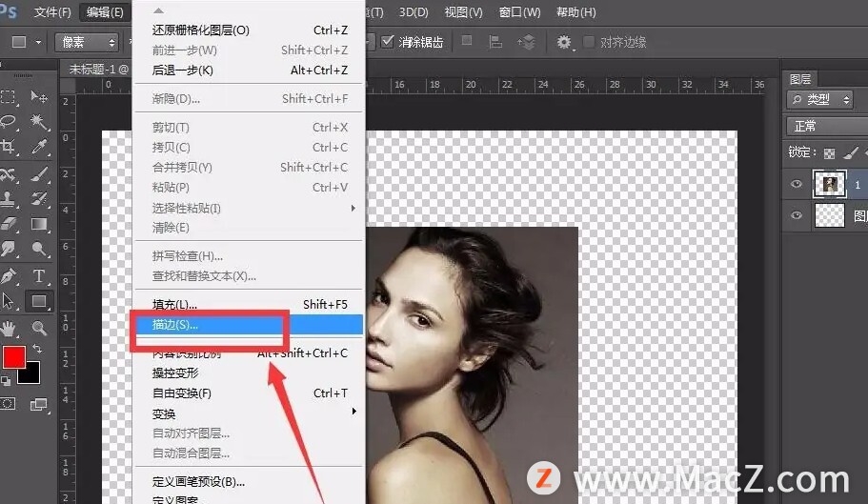Choose 填充(L)... from the menu
Viewport: 868px width, 504px height.
[x=249, y=304]
